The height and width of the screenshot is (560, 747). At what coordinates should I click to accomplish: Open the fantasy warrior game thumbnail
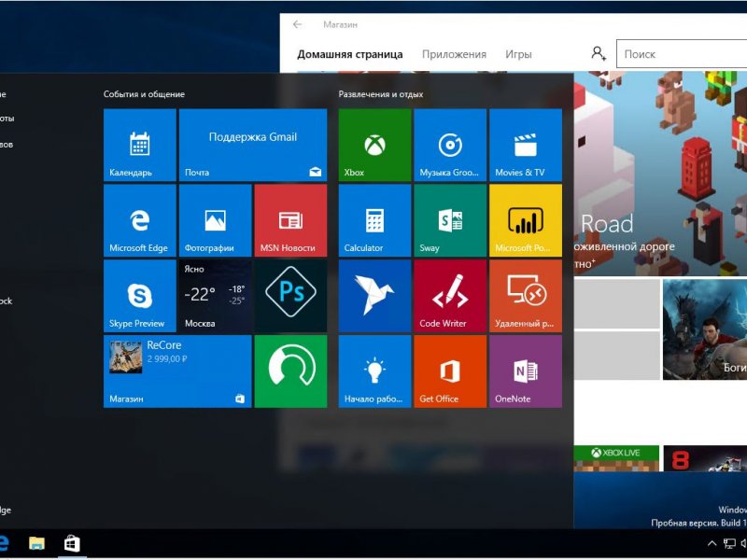tap(705, 329)
